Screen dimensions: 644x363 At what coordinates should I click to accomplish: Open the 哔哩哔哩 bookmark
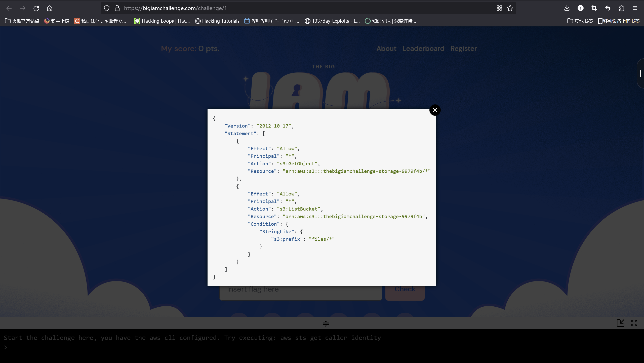tap(272, 21)
